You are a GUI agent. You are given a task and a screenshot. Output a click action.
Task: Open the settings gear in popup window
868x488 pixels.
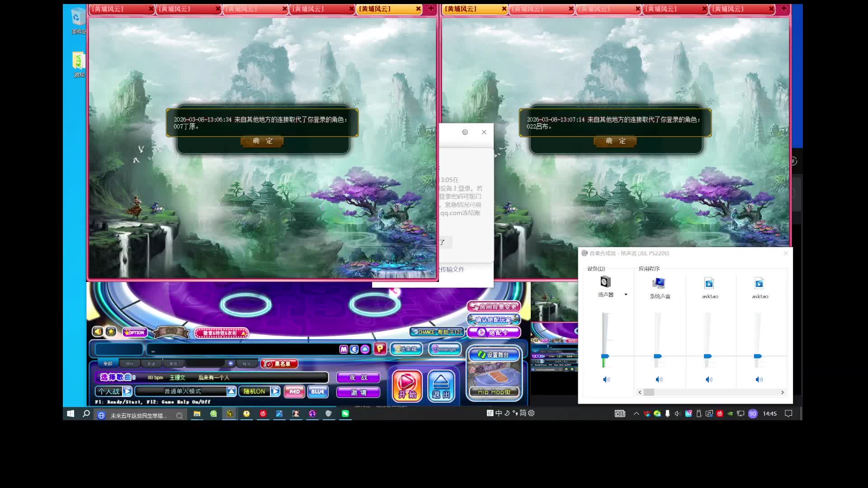tap(465, 132)
